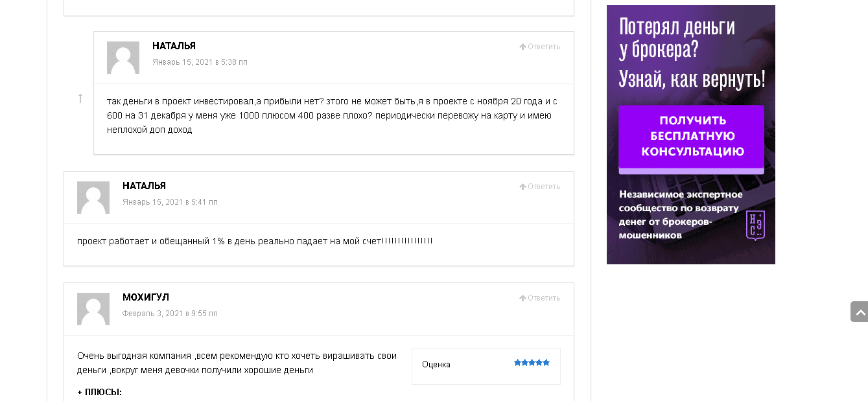Click Мохигул's profile avatar
The image size is (868, 401).
(x=93, y=309)
